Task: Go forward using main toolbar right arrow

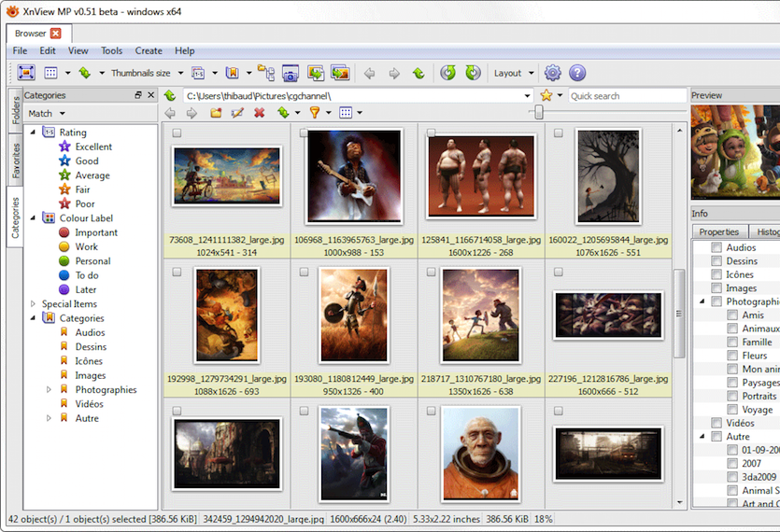Action: tap(394, 74)
